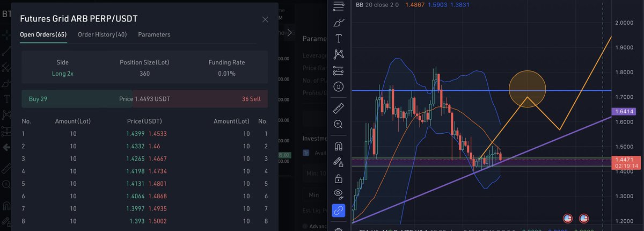Click buy price 1.393

pos(137,221)
